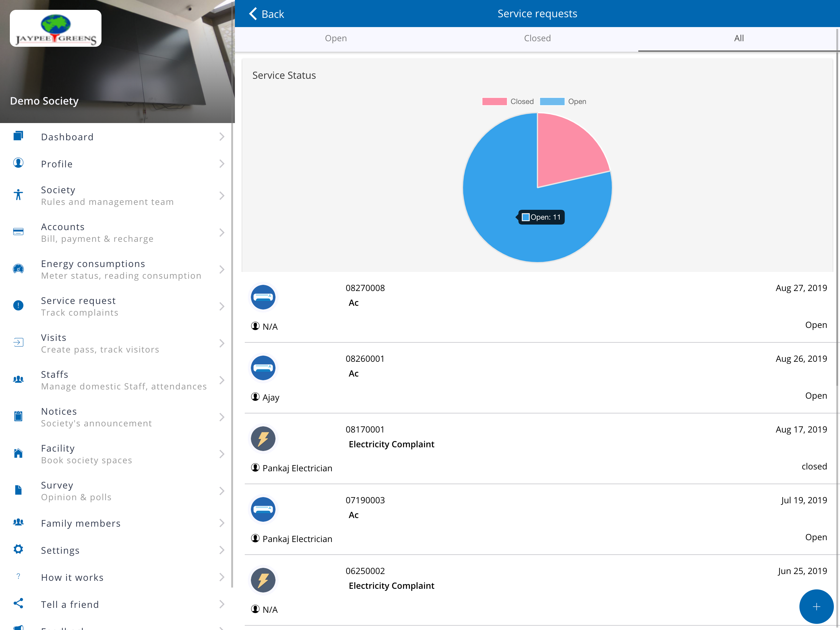Expand the Accounts row chevron
Viewport: 840px width, 630px height.
(222, 233)
